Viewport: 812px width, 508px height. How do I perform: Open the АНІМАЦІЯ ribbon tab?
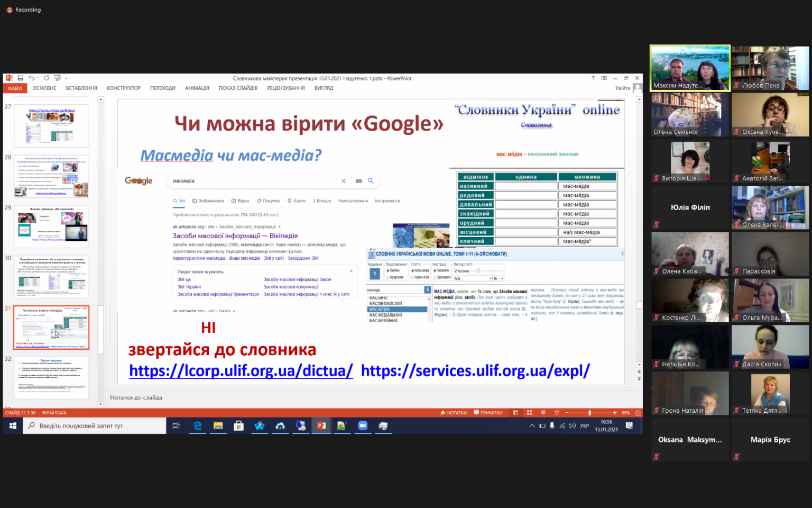click(197, 88)
